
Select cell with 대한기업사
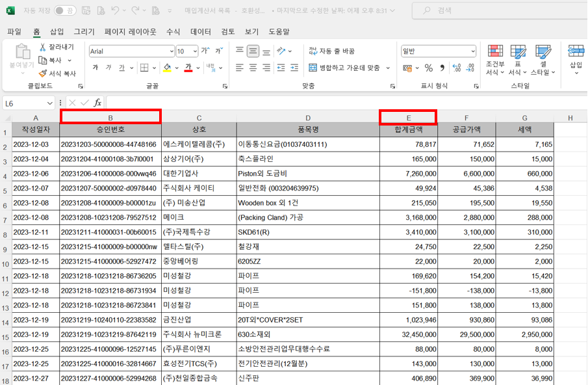pyautogui.click(x=199, y=174)
